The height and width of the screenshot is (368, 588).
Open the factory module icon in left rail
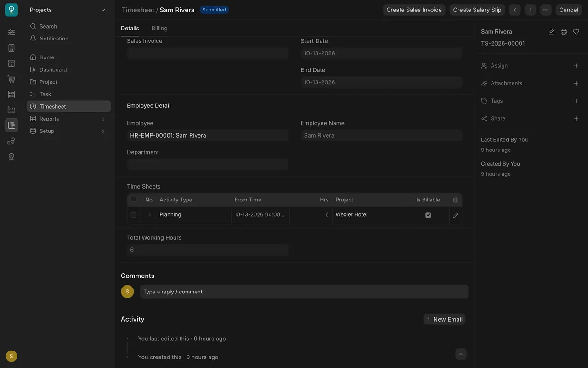click(x=11, y=109)
